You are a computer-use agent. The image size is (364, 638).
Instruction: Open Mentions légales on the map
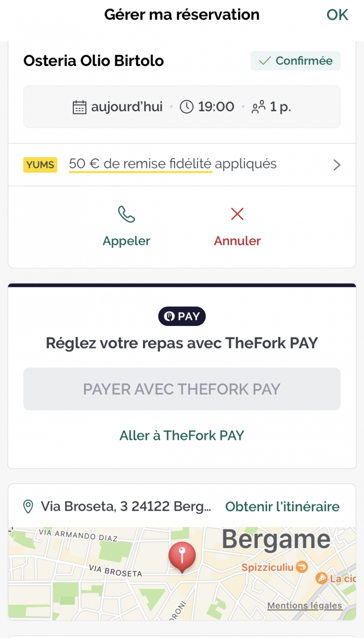pos(305,605)
